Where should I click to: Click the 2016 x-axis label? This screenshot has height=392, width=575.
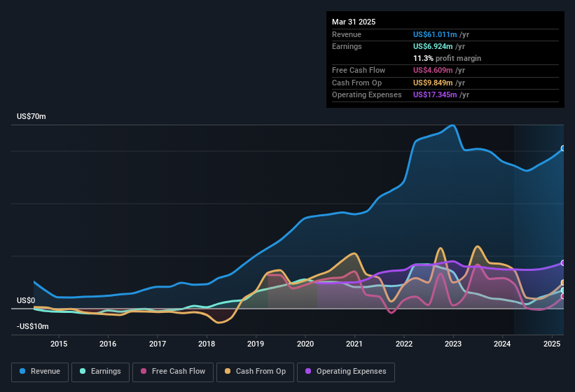click(x=108, y=344)
